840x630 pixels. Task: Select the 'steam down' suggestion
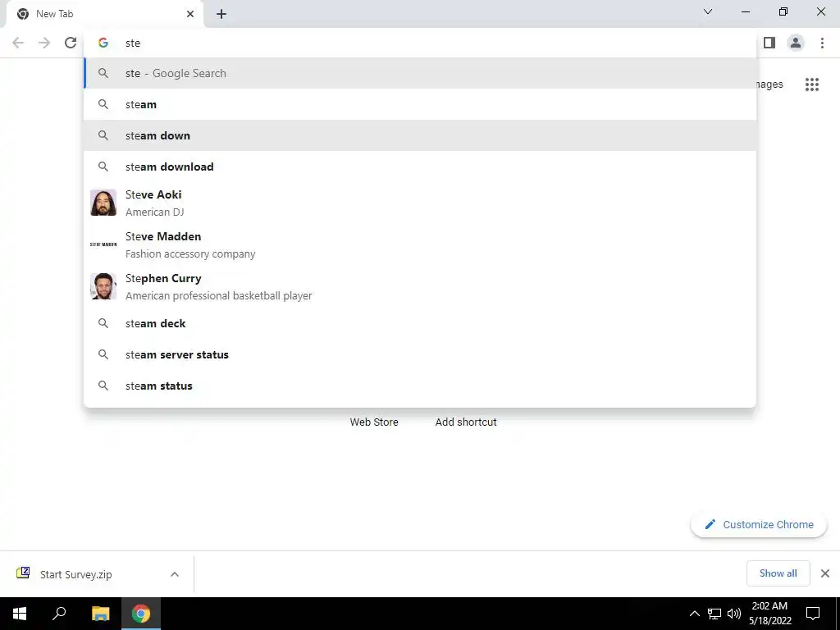tap(420, 135)
